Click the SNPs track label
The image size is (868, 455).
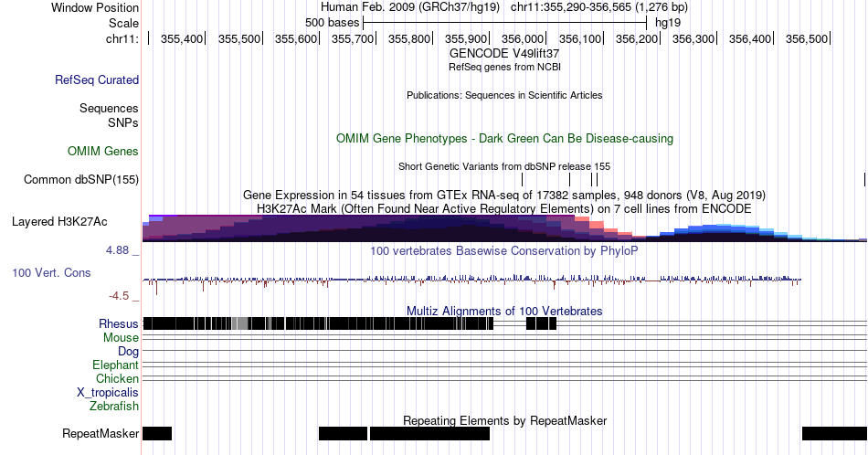(x=123, y=122)
